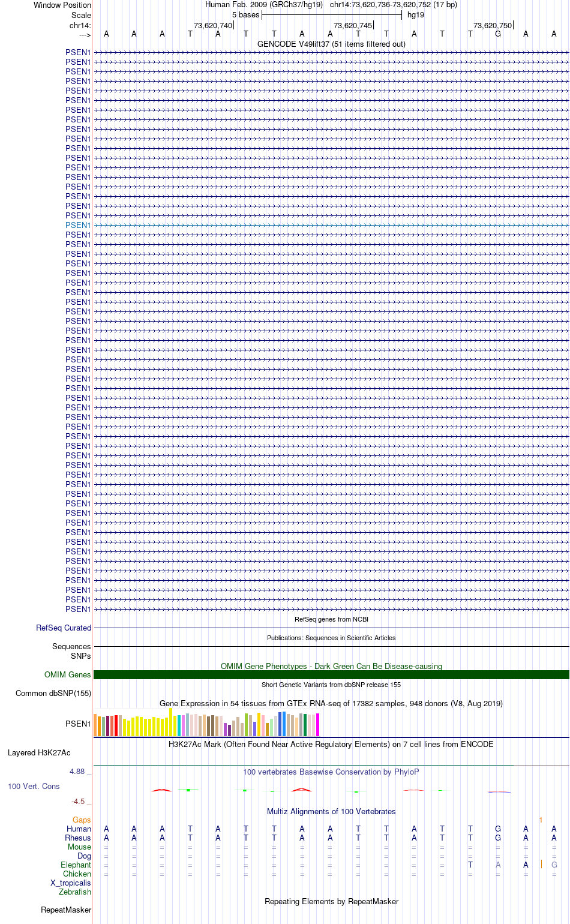Click the ---> strand direction arrow label

coord(85,35)
